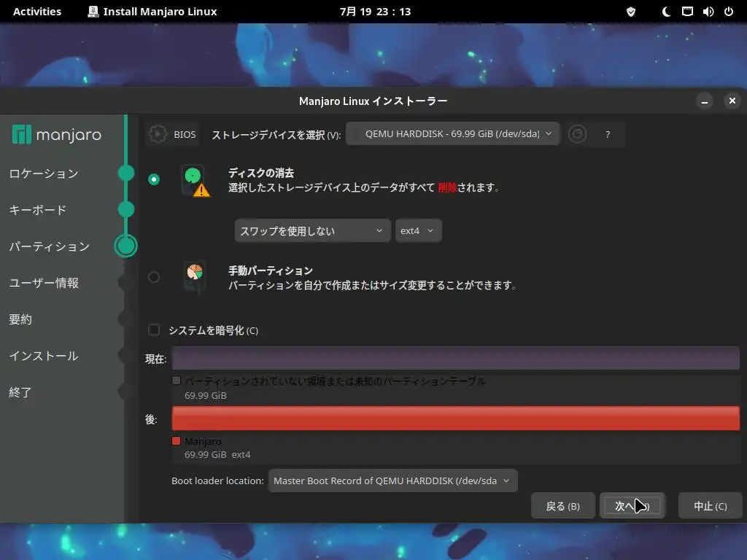Click the Boot loader location label

coord(217,481)
